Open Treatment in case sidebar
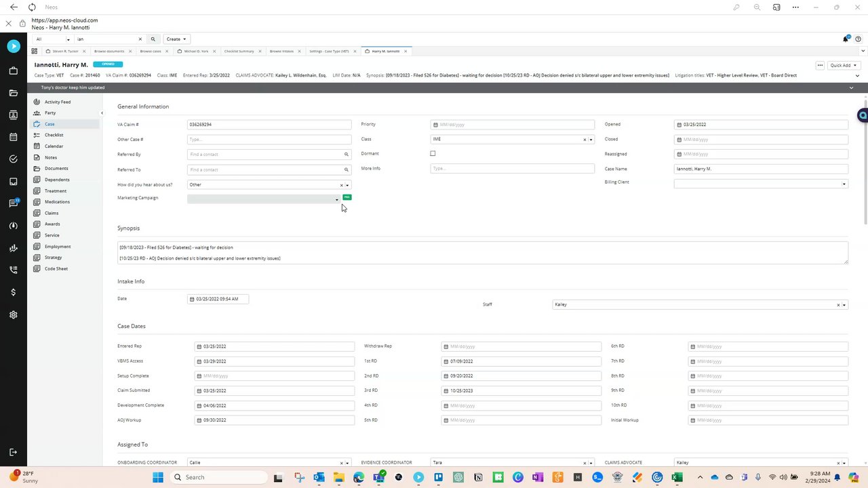 point(56,191)
